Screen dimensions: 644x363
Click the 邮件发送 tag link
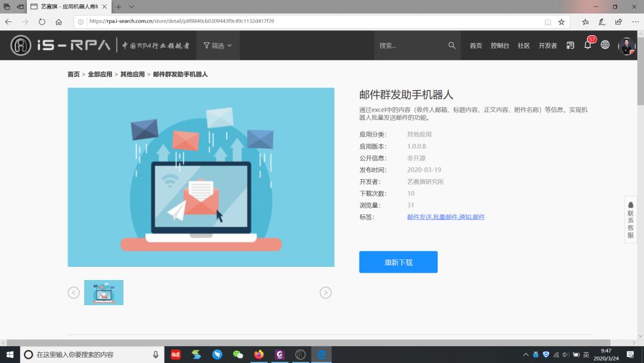419,217
